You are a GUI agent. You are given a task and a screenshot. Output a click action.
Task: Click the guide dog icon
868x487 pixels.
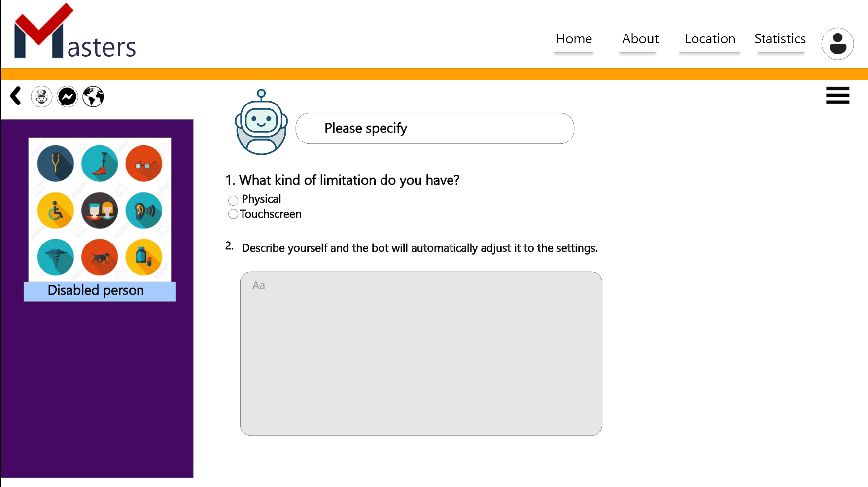pyautogui.click(x=100, y=257)
